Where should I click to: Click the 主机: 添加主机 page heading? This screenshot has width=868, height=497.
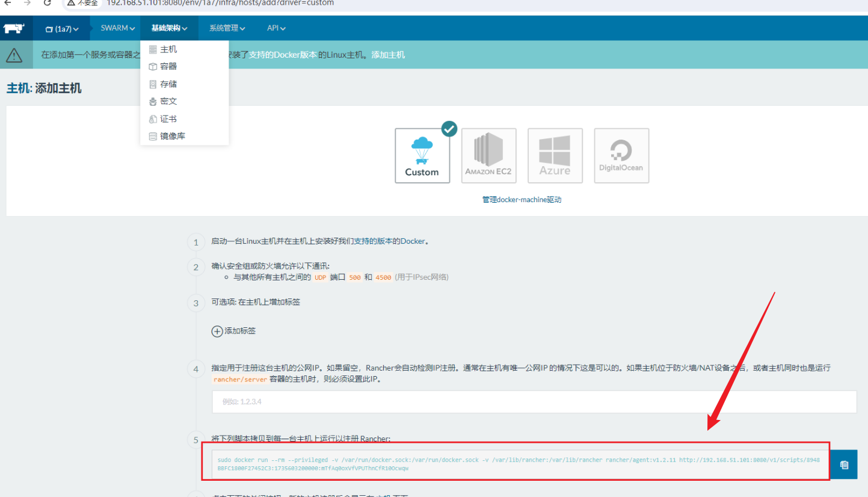pos(44,89)
